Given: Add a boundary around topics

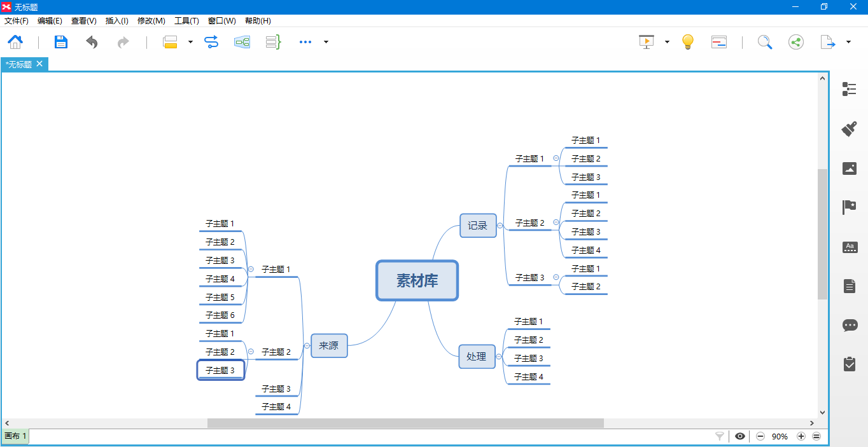Looking at the screenshot, I should click(x=242, y=42).
